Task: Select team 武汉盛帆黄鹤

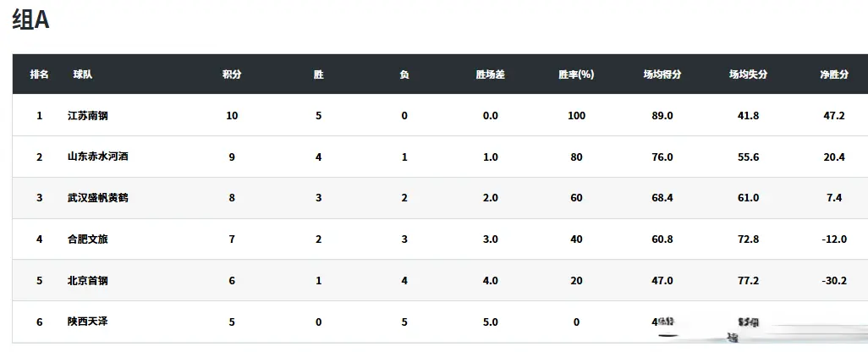Action: click(x=98, y=198)
